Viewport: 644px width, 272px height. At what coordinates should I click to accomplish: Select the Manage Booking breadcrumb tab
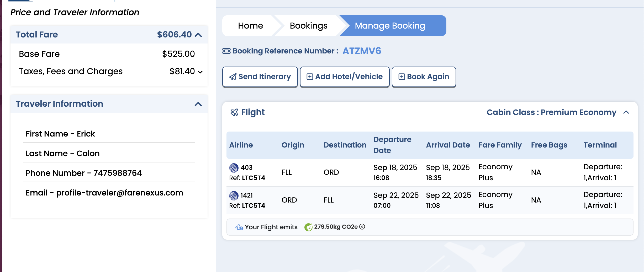[x=390, y=26]
